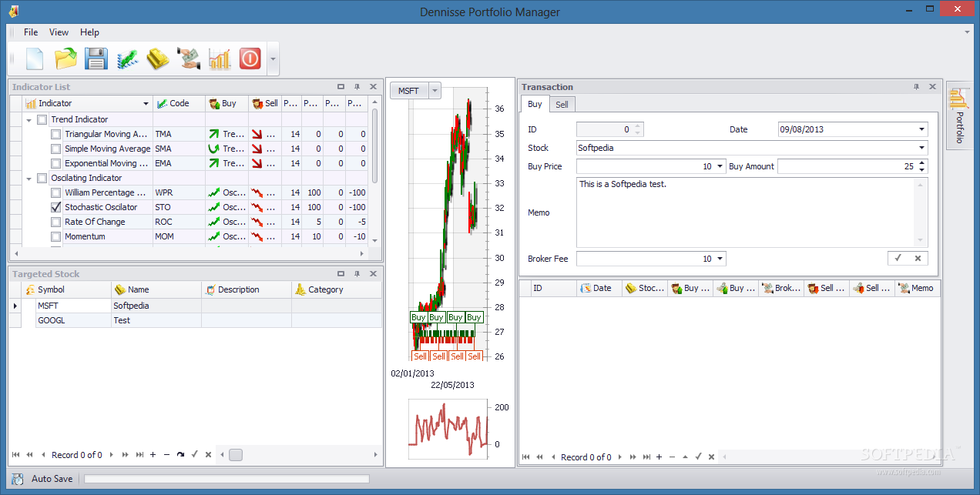Screen dimensions: 980x495
Task: Open the MSFT chart symbol dropdown arrow
Action: click(x=435, y=91)
